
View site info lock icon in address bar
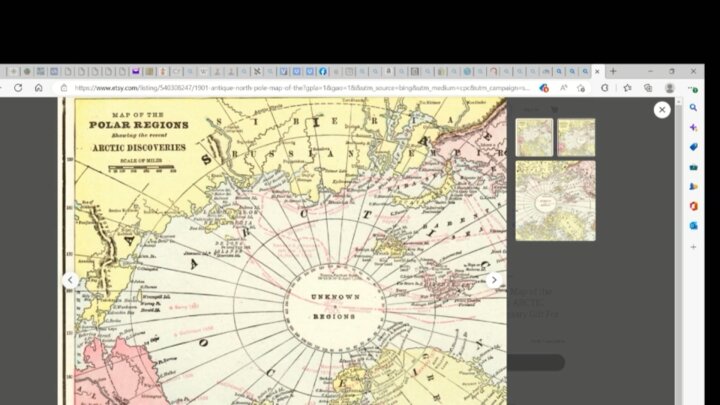(64, 88)
